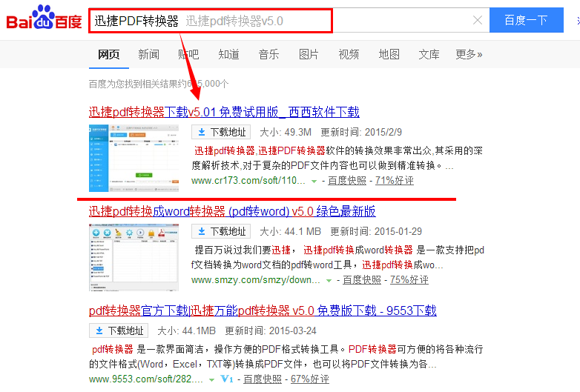This screenshot has width=580, height=392.
Task: Expand dropdown arrow beside www.smzy.com URL
Action: [x=329, y=281]
